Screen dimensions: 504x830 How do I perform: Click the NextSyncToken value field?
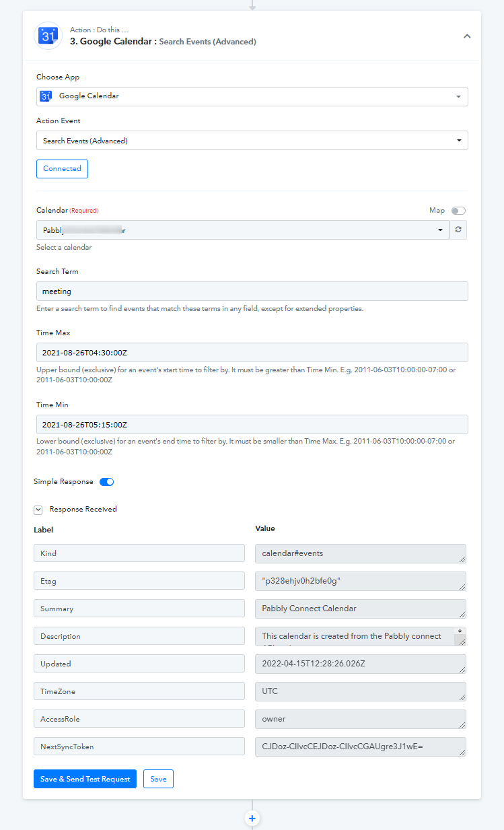pyautogui.click(x=361, y=747)
